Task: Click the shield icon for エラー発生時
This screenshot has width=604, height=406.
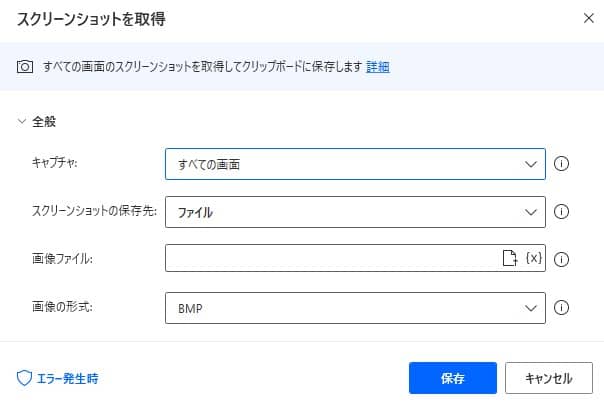Action: pos(25,378)
